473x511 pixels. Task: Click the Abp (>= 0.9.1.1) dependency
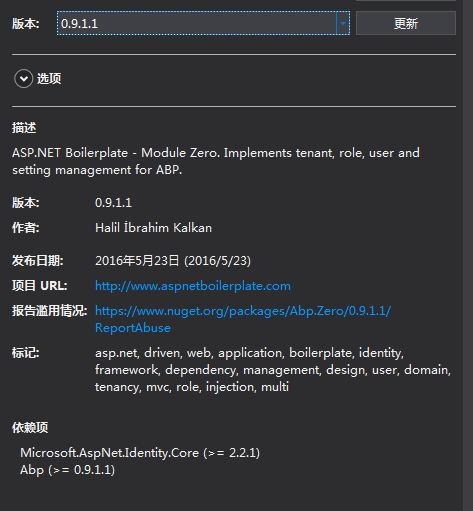67,470
